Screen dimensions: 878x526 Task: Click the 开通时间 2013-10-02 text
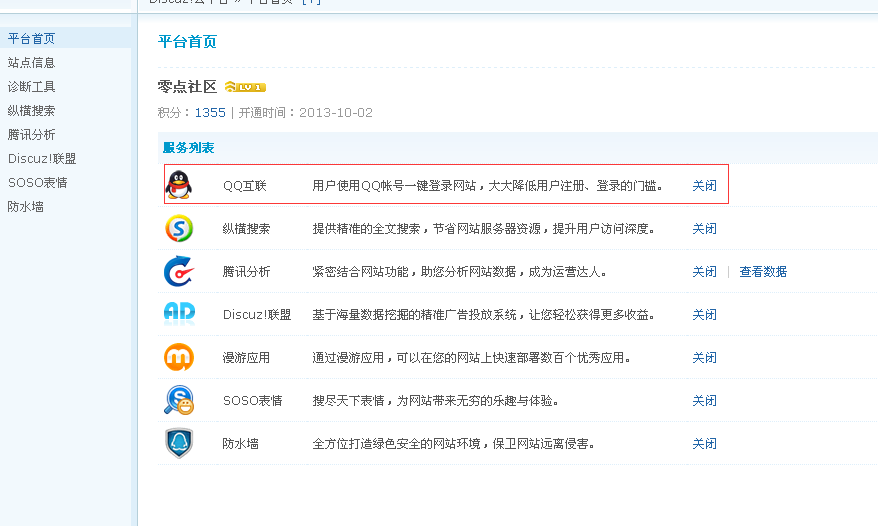coord(306,113)
